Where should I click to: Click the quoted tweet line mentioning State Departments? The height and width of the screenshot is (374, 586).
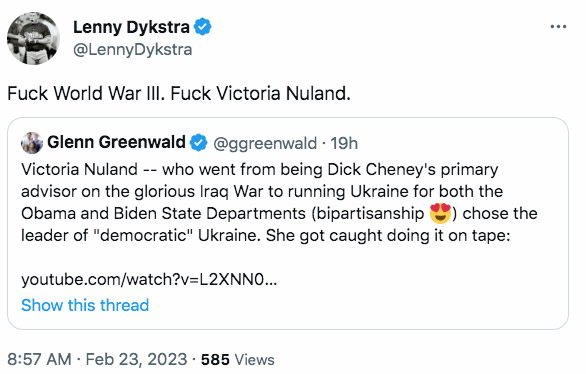tap(279, 213)
